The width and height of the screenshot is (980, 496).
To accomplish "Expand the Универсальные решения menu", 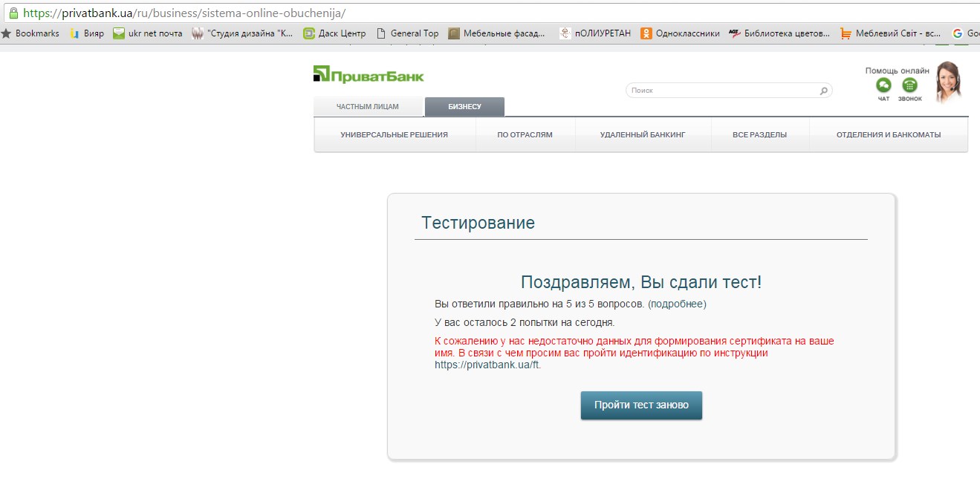I will pyautogui.click(x=395, y=135).
